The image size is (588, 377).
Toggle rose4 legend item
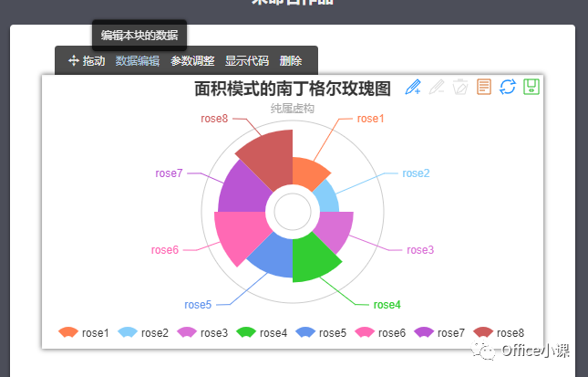(x=262, y=332)
